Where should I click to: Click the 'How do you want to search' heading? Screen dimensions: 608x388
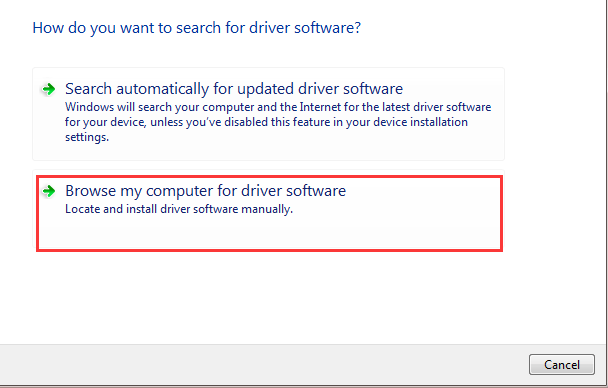click(x=197, y=28)
